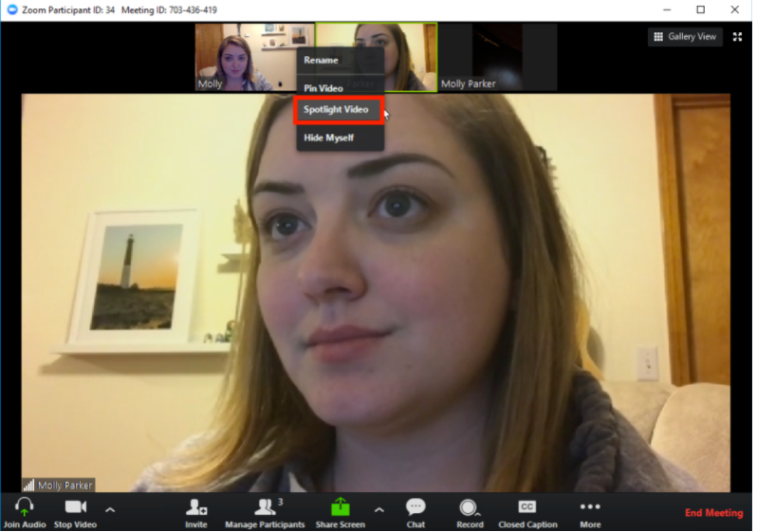The image size is (757, 532).
Task: Choose Pin Video in the context menu
Action: pos(323,88)
